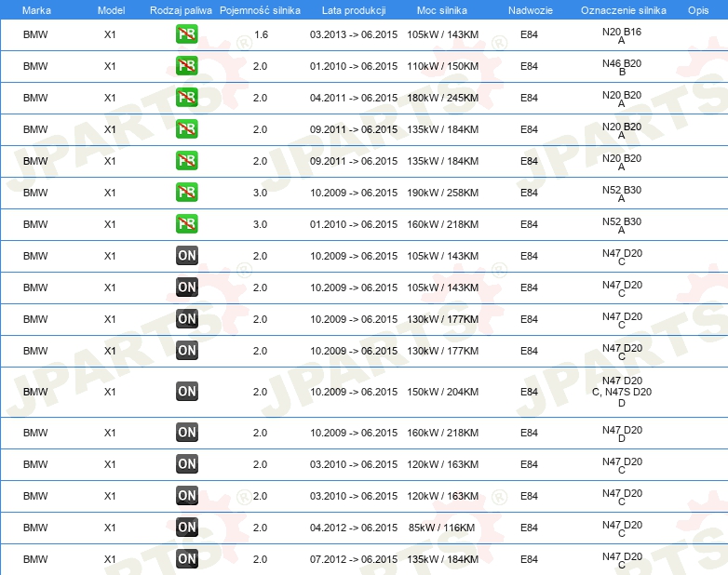Click the engine code N47 D20 D
Screen dimensions: 728x575
[622, 434]
